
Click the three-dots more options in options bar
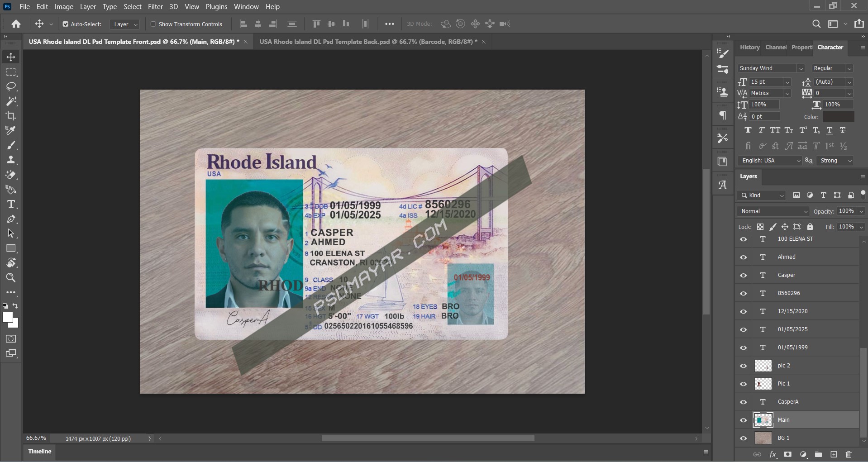389,24
